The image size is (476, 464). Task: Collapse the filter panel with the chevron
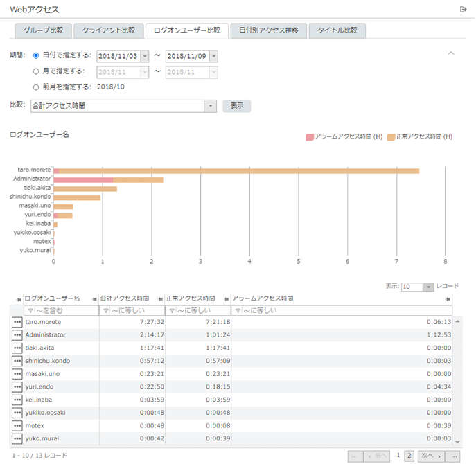[x=451, y=53]
